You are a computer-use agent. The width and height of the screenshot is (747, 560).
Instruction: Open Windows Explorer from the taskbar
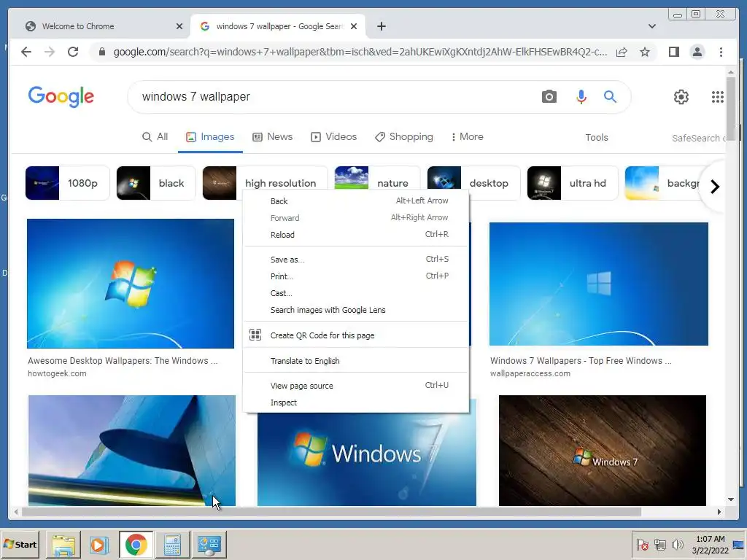(63, 544)
